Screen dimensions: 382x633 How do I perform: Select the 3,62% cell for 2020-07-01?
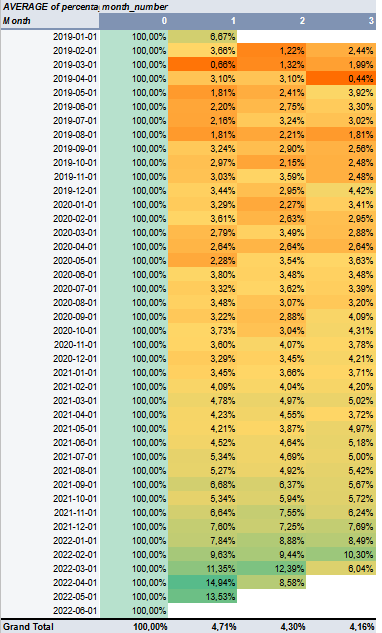(x=272, y=289)
